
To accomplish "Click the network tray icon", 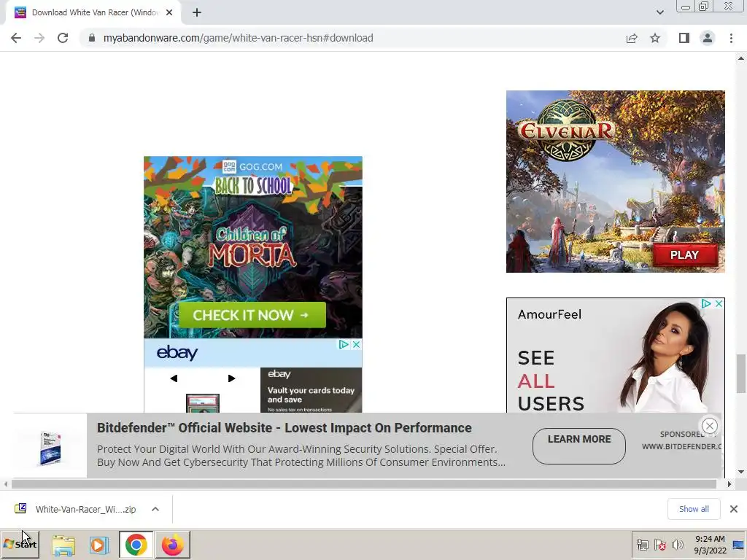I will [x=642, y=545].
